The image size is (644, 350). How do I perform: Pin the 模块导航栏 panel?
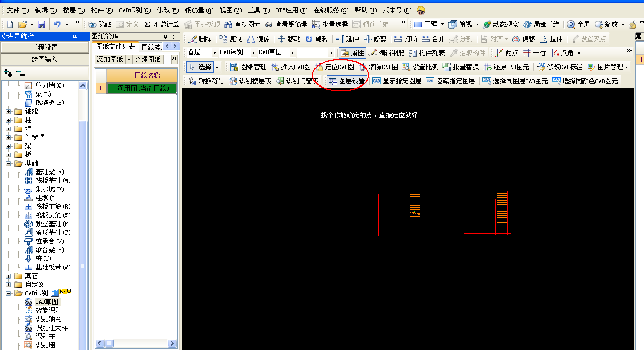[75, 37]
